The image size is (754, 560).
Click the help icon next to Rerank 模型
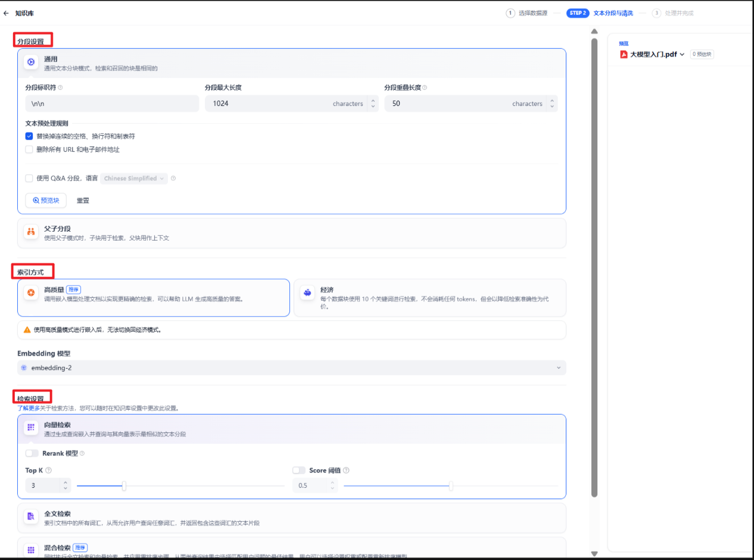82,453
